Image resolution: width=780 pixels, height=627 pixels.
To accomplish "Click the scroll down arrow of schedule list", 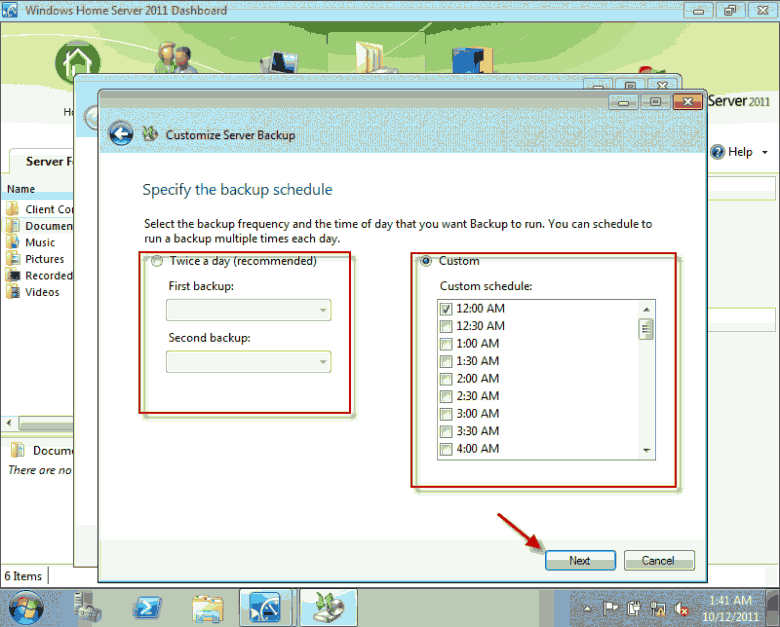I will click(646, 450).
